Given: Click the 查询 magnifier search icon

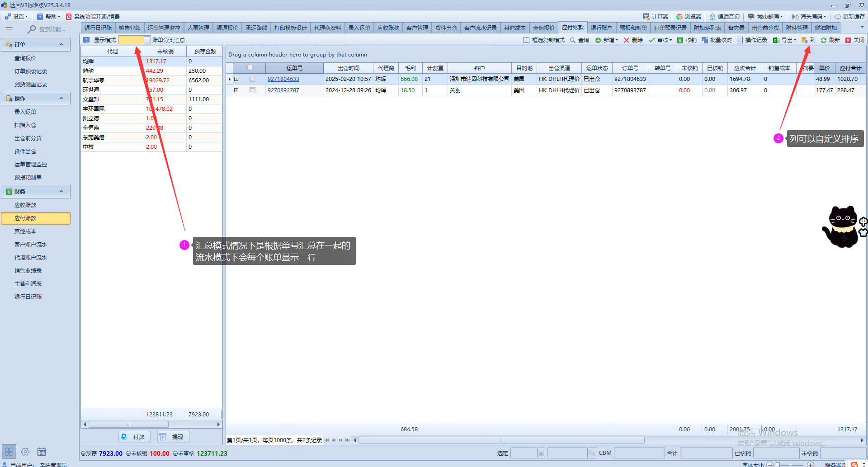Looking at the screenshot, I should [573, 40].
